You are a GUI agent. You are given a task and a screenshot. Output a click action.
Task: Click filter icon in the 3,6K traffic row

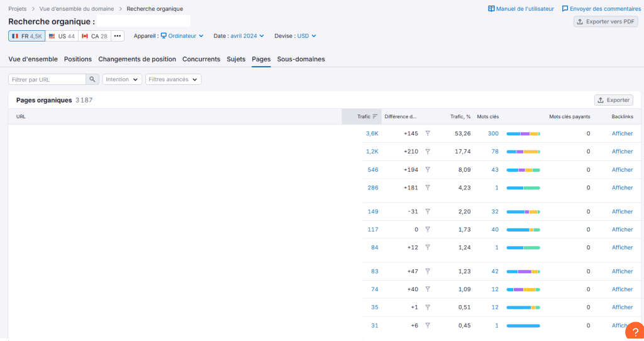click(x=428, y=133)
